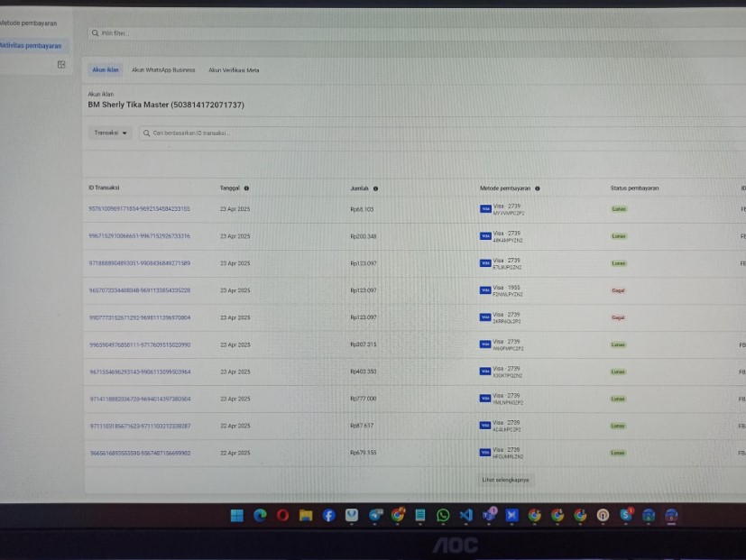Click the Windows Start button
The width and height of the screenshot is (746, 560).
[237, 515]
